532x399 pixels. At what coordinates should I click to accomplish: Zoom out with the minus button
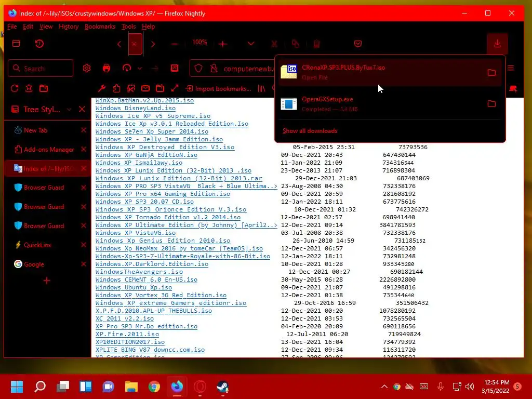[x=175, y=44]
